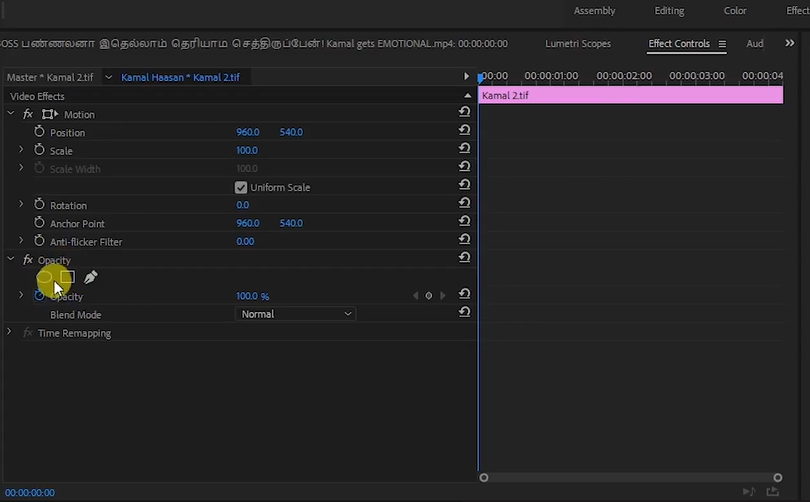Select the Kamal Haasan * Kamal 2.tif sequence clip
The image size is (810, 502).
[180, 77]
